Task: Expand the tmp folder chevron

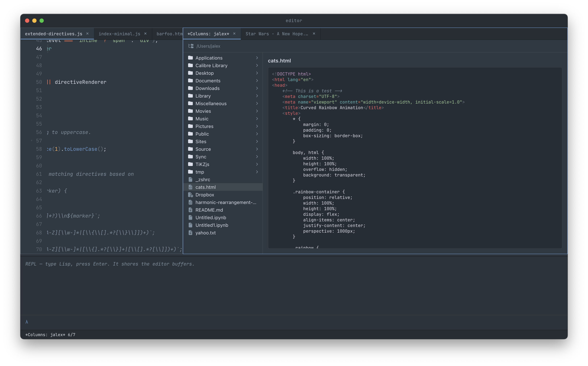Action: click(257, 172)
